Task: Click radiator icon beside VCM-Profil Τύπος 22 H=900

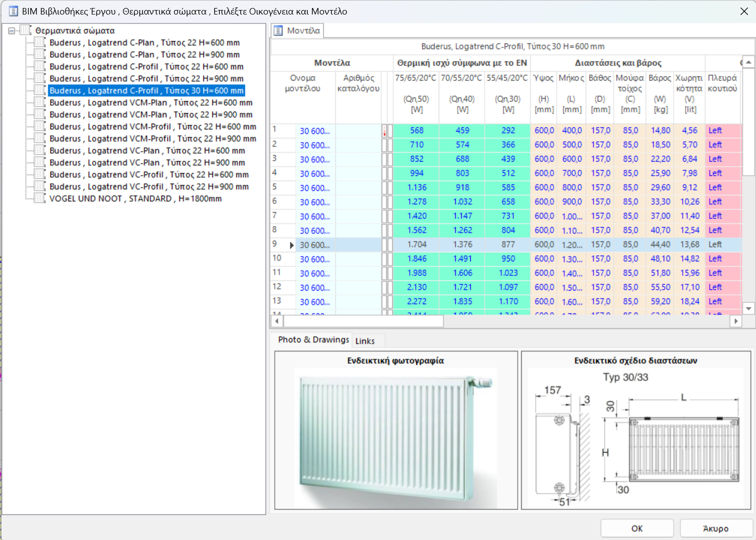Action: [40, 138]
